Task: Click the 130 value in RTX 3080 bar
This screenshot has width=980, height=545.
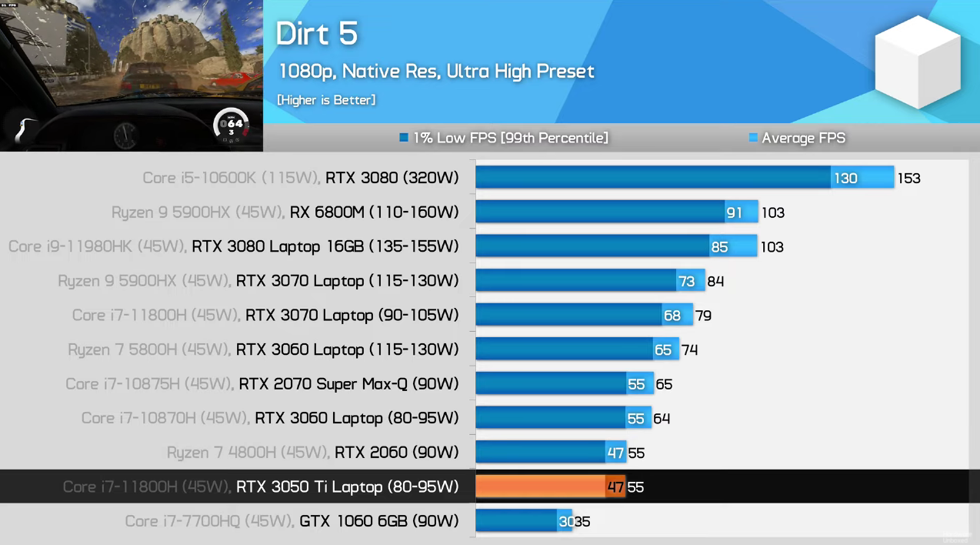Action: [x=845, y=179]
